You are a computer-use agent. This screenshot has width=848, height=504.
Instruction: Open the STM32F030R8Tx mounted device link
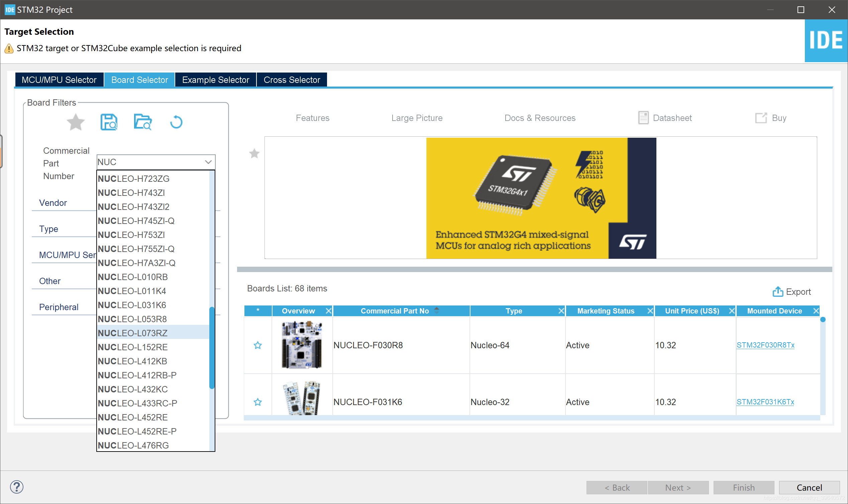[x=765, y=345]
